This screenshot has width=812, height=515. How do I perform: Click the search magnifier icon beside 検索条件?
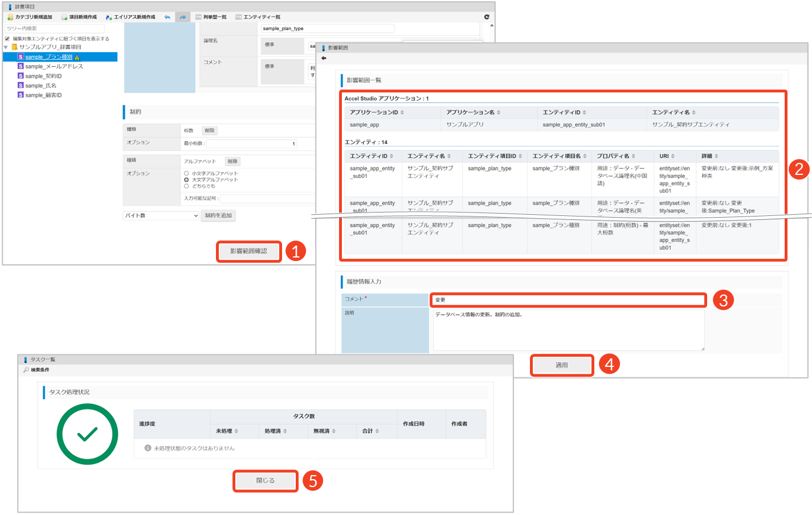[26, 370]
